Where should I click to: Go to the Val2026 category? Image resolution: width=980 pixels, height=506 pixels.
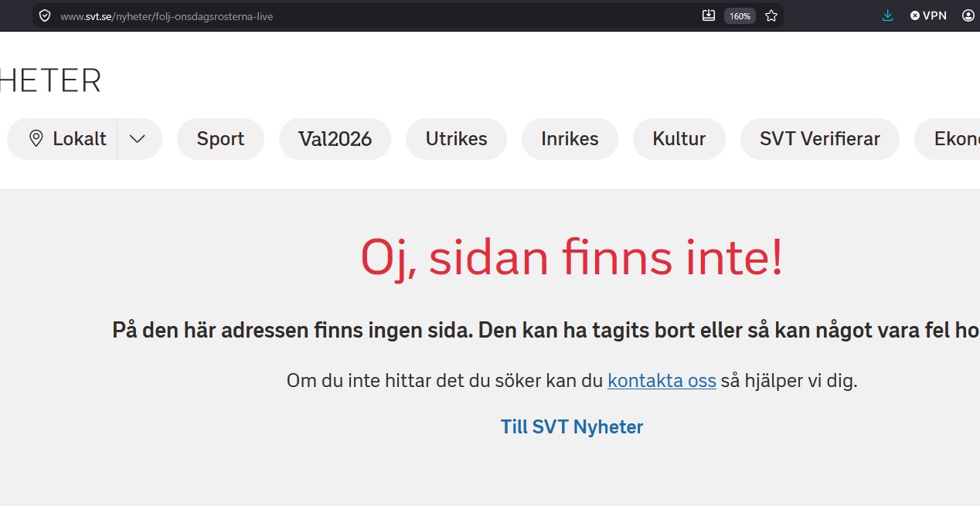(x=335, y=139)
